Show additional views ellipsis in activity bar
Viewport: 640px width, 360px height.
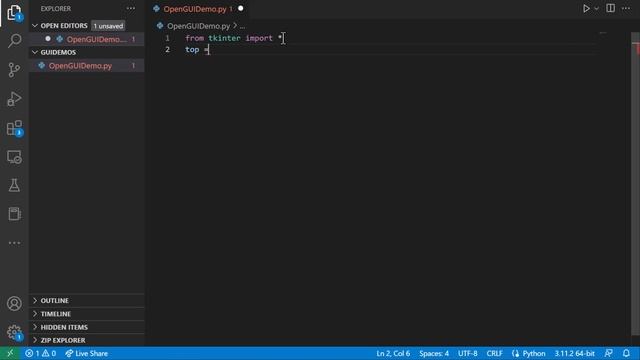pyautogui.click(x=14, y=243)
